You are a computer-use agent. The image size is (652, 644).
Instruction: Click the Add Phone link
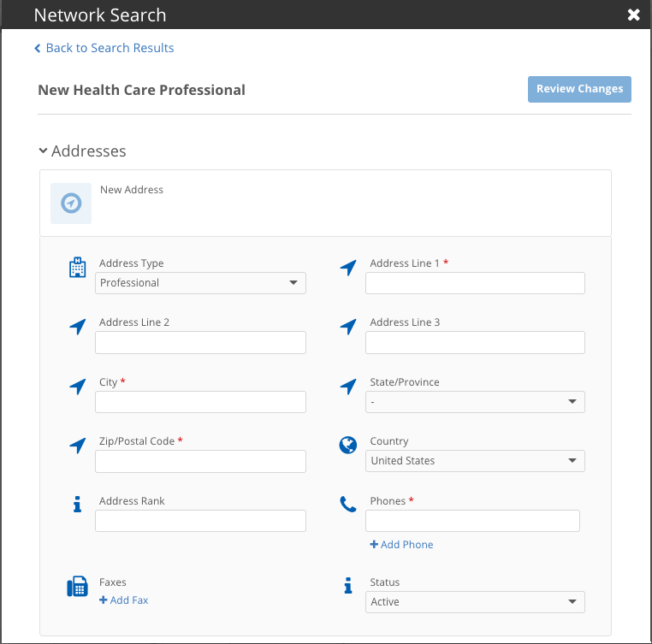click(x=401, y=545)
